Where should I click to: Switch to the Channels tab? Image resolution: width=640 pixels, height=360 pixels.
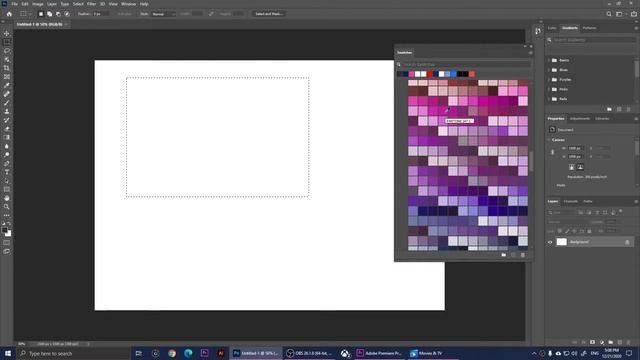[571, 201]
